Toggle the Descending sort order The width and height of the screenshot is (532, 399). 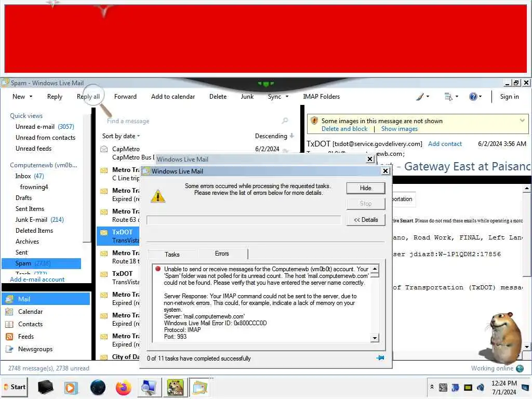click(274, 136)
